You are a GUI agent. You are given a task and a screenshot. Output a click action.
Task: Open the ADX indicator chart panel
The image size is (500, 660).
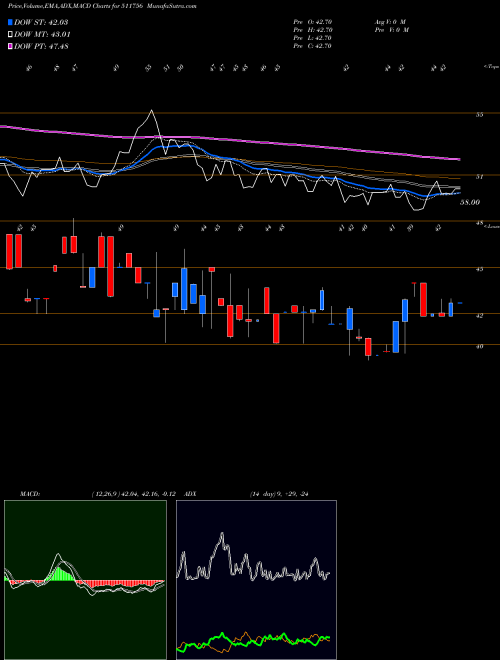pyautogui.click(x=256, y=580)
